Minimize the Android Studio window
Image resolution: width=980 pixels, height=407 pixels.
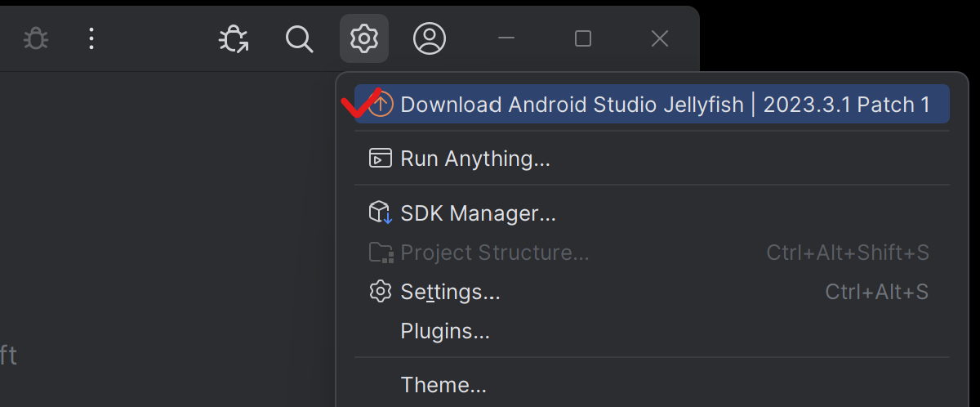pos(506,38)
